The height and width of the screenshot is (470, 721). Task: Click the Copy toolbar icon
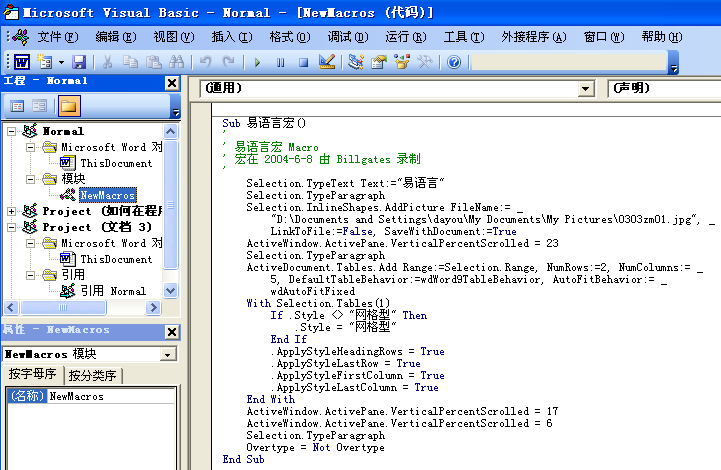click(131, 62)
